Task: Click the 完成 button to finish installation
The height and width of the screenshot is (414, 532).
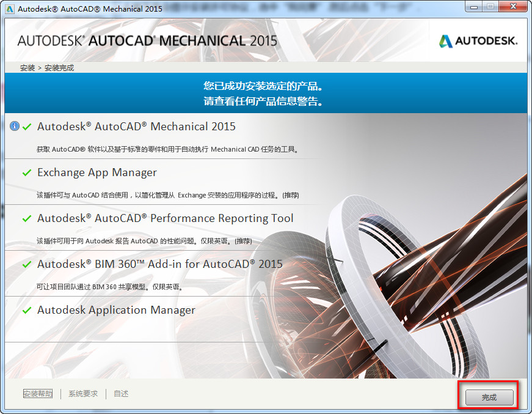Action: click(x=487, y=396)
